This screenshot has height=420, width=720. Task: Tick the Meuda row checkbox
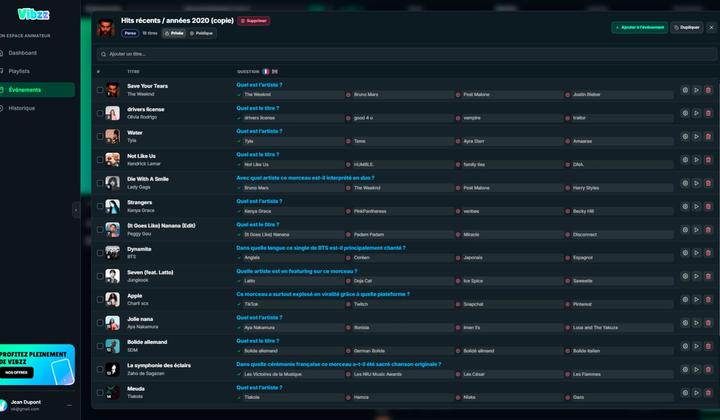(100, 393)
